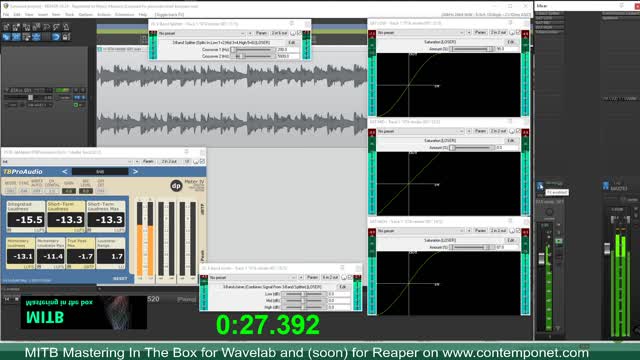Select previous preset arrow in dpMeter
Image resolution: width=640 pixels, height=360 pixels.
tap(64, 172)
